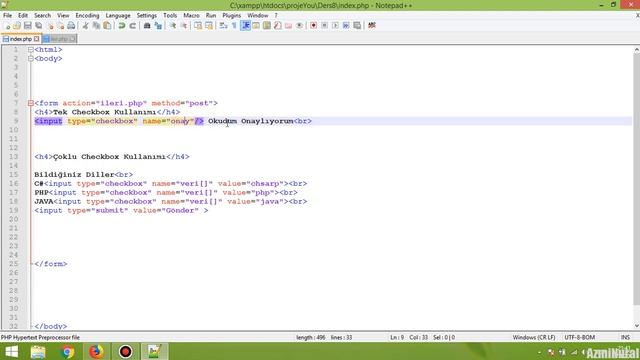Place cursor in "Okudum Onaylıyorum" text
This screenshot has height=360, width=640.
coord(250,121)
